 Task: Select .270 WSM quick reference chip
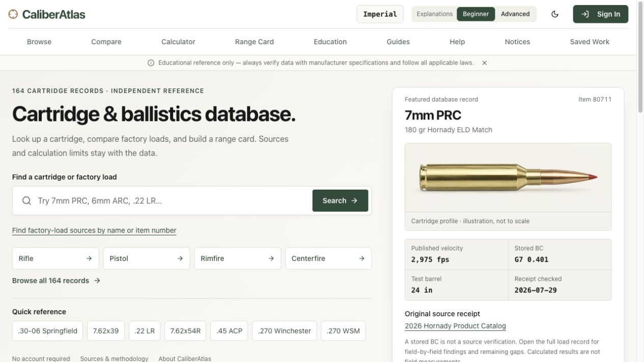(343, 331)
